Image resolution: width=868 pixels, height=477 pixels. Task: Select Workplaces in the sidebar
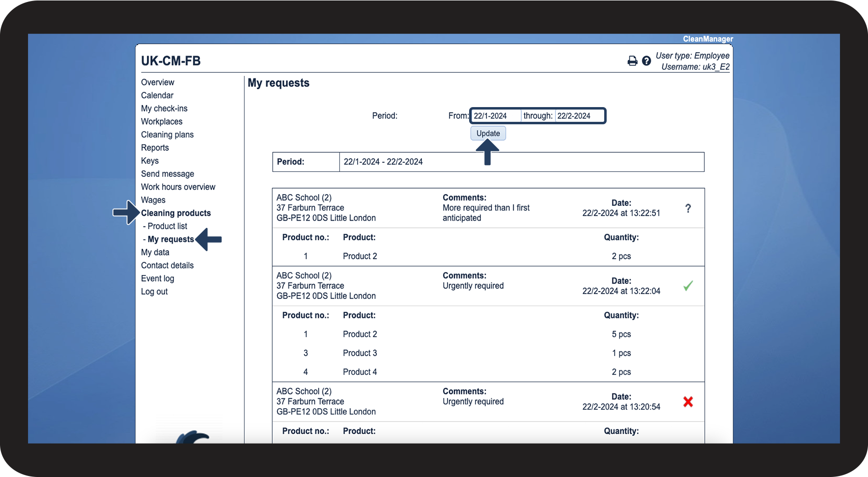coord(162,121)
